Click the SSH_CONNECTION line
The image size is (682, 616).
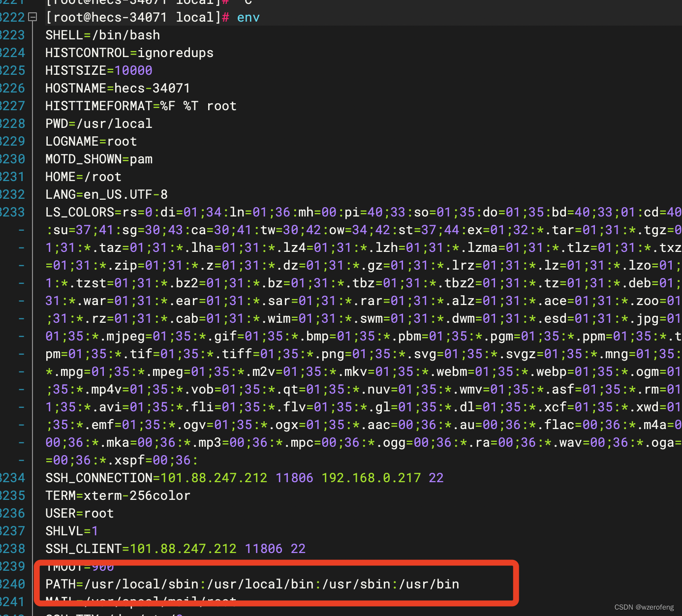tap(245, 478)
